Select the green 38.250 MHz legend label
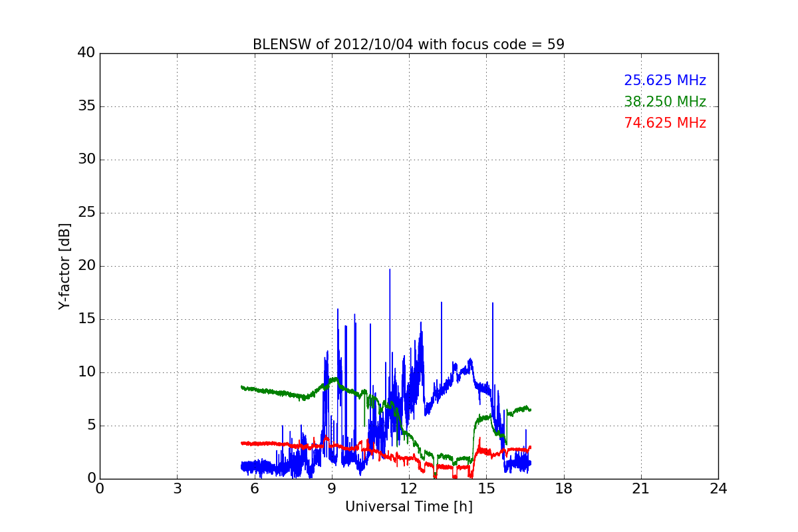798x532 pixels. [x=665, y=102]
